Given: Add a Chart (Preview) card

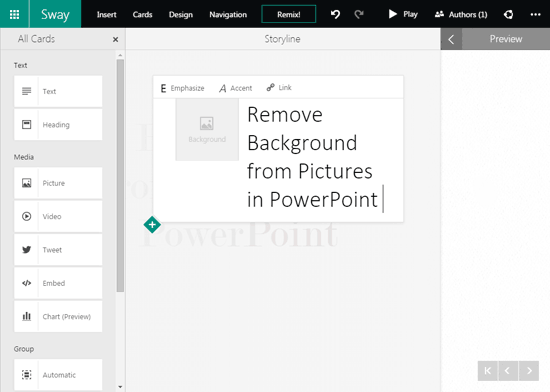Looking at the screenshot, I should pos(58,317).
